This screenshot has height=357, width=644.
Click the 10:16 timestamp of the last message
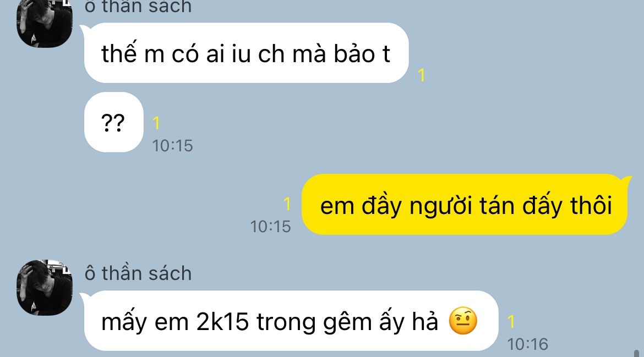[528, 345]
